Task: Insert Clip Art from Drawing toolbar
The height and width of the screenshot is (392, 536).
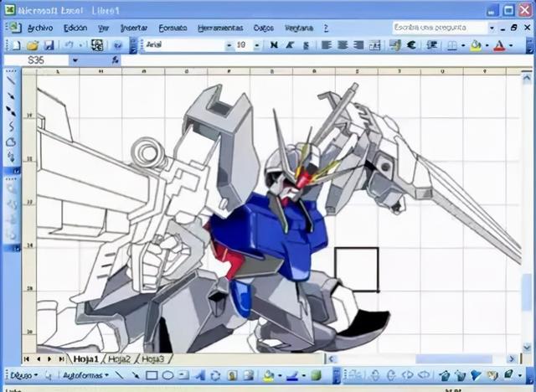Action: pyautogui.click(x=233, y=375)
